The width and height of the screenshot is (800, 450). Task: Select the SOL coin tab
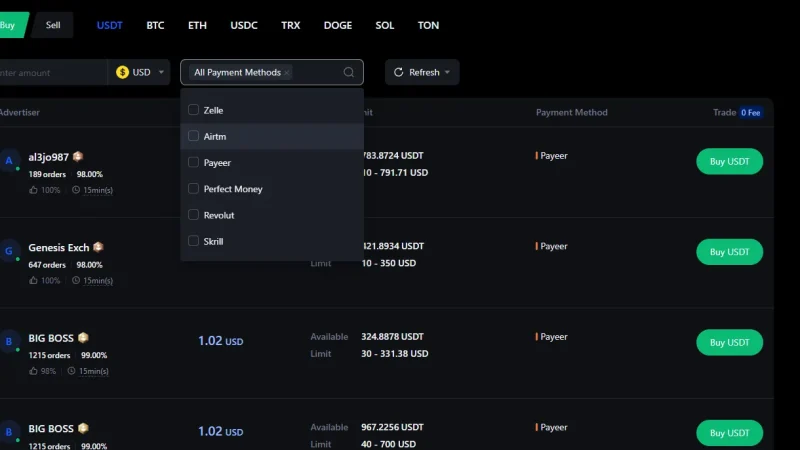click(385, 26)
